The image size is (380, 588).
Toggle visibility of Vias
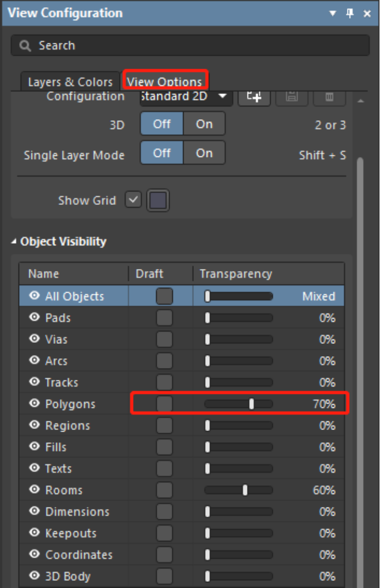(x=35, y=339)
